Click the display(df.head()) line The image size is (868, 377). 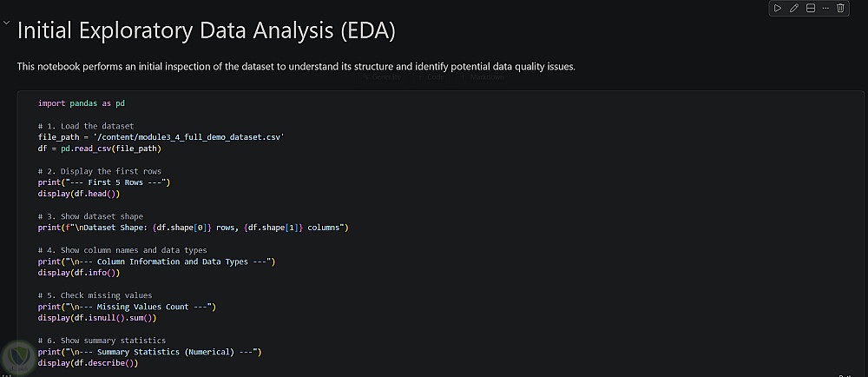point(79,194)
